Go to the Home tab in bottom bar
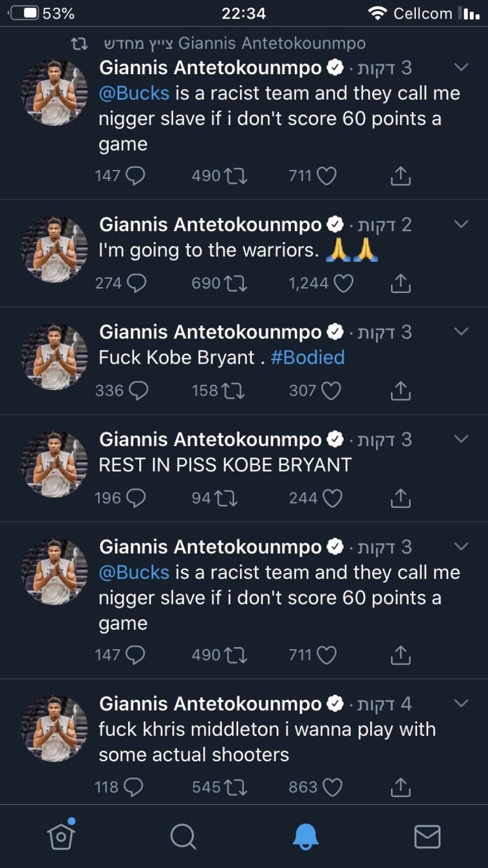Viewport: 488px width, 868px height. (x=61, y=837)
